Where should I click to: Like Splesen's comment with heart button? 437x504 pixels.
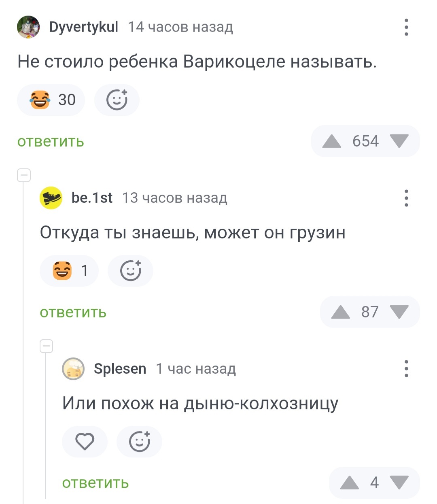pos(85,441)
